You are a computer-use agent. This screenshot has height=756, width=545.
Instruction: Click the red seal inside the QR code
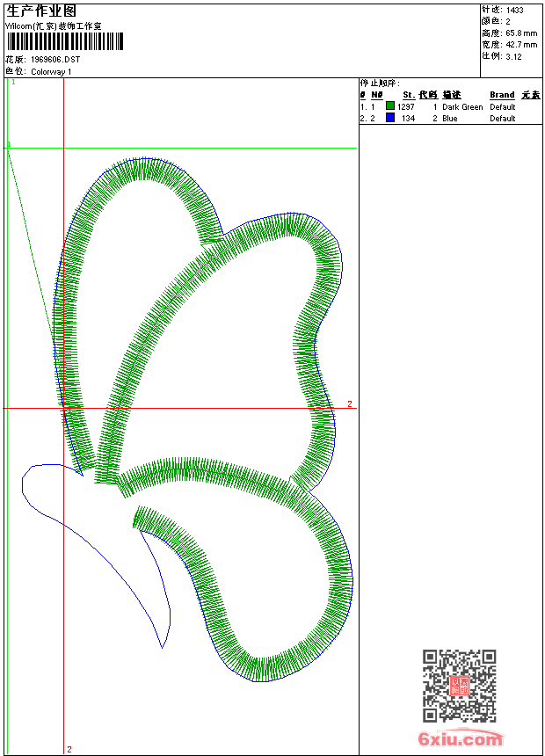point(459,686)
